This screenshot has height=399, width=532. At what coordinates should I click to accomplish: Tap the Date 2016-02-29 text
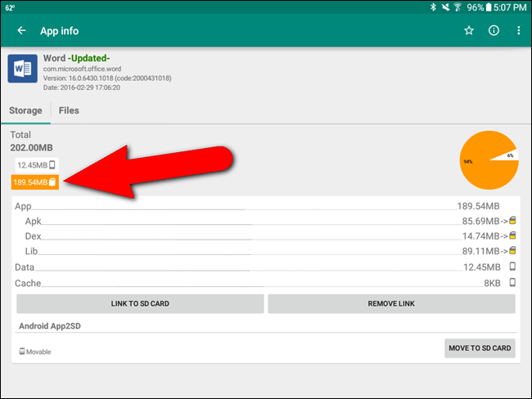[81, 87]
